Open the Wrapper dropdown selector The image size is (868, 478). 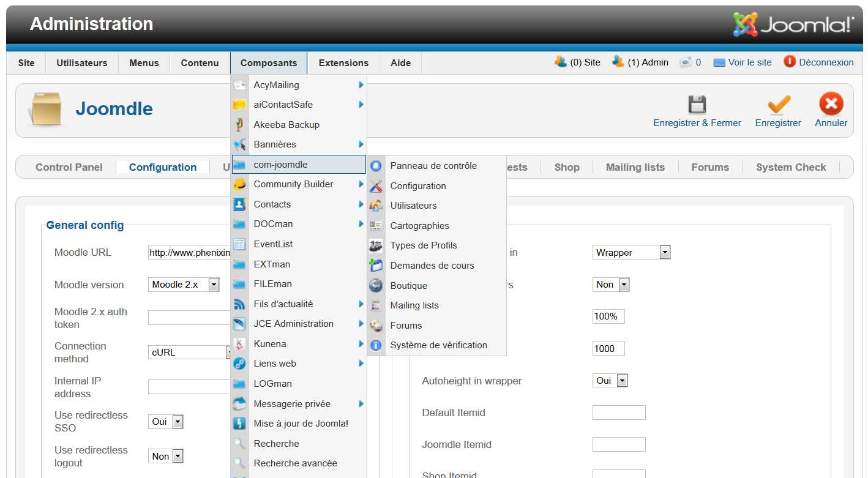click(665, 252)
